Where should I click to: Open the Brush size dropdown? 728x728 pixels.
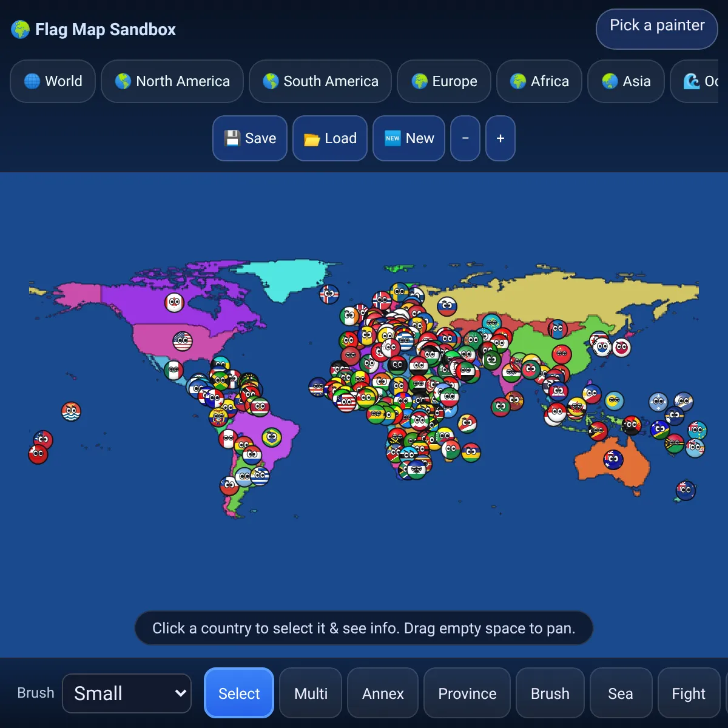127,693
